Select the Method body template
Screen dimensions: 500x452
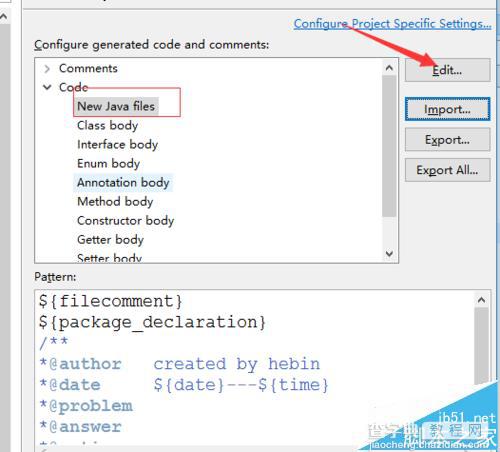point(115,202)
